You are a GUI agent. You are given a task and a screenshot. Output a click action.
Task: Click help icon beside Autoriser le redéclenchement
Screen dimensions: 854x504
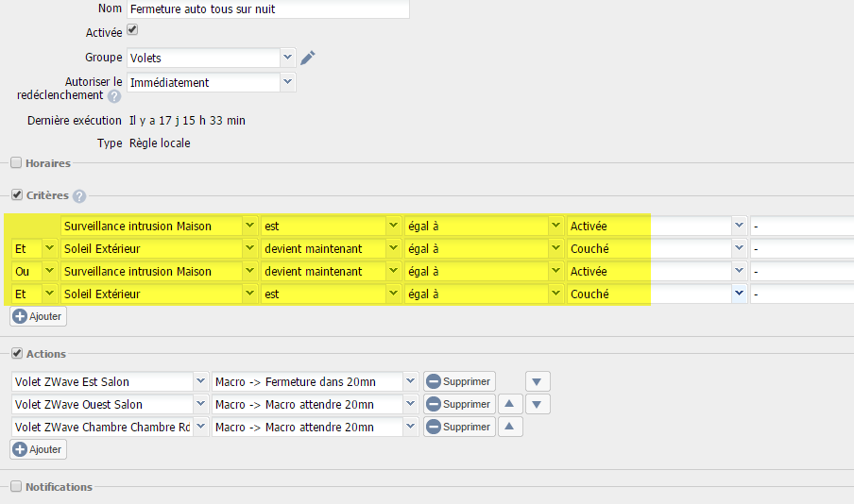coord(114,95)
